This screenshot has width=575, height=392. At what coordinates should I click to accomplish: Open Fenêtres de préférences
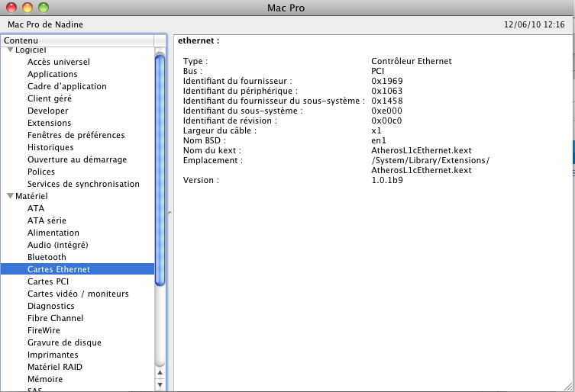76,135
